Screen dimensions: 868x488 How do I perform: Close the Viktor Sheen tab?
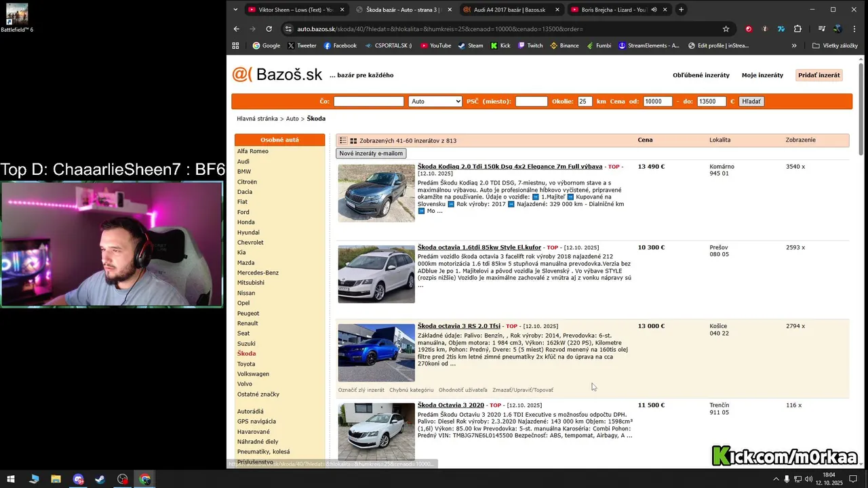point(342,9)
